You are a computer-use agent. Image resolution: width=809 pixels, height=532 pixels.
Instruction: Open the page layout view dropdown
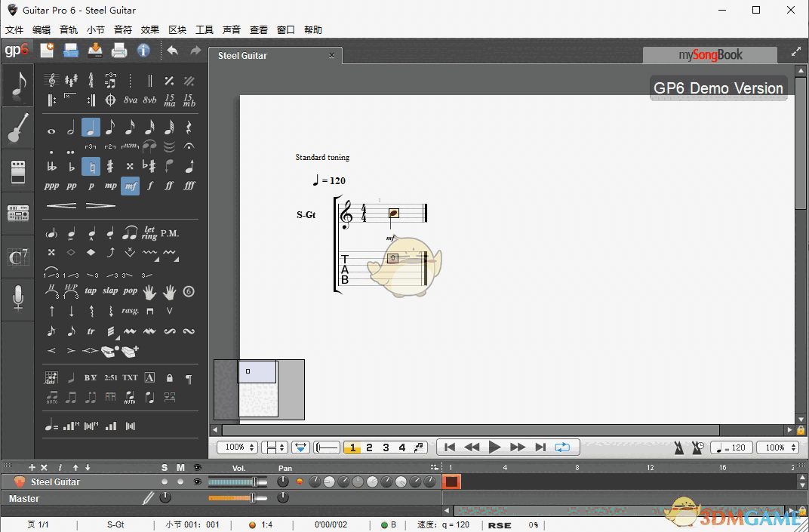click(274, 447)
